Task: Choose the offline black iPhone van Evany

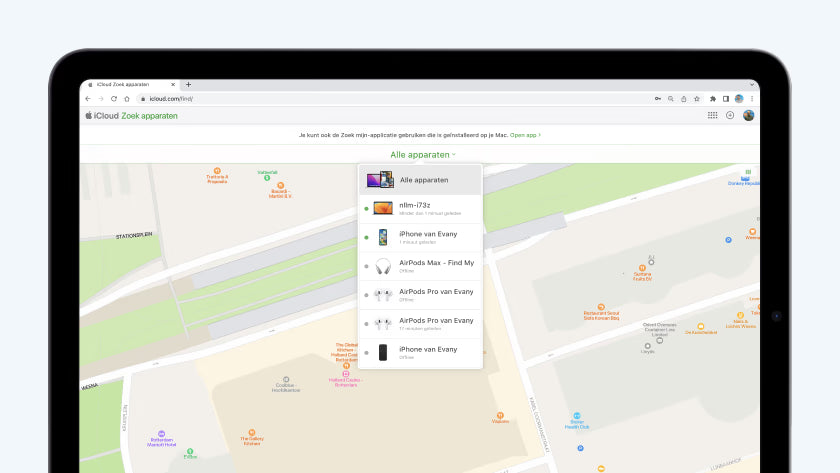Action: [427, 352]
